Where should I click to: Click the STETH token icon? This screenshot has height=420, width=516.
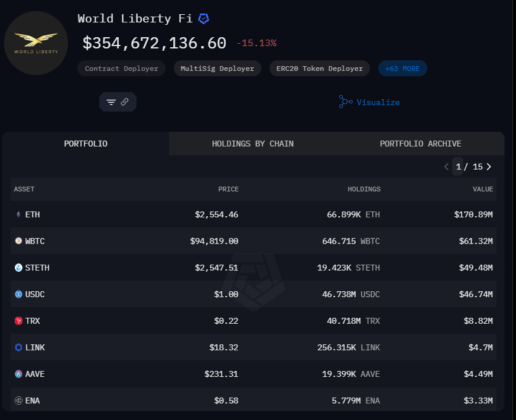pos(18,268)
